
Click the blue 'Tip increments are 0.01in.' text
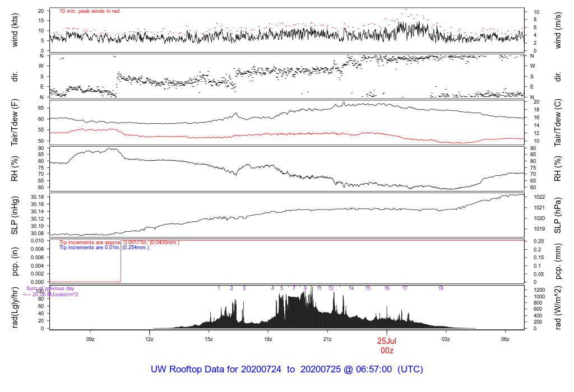[x=104, y=248]
